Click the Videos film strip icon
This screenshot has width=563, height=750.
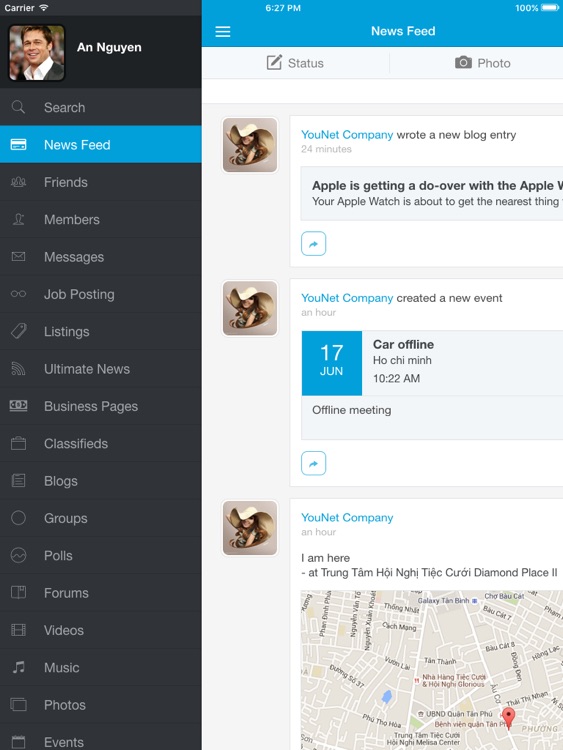[x=18, y=629]
